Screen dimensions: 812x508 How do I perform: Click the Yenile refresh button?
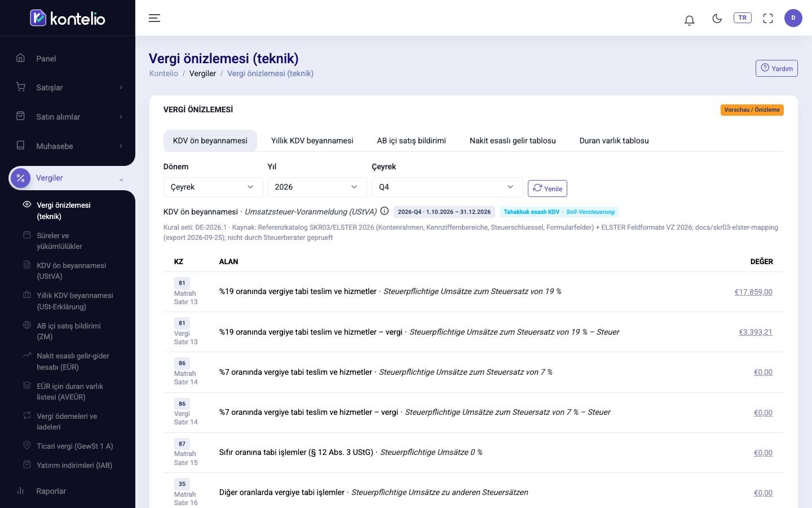pyautogui.click(x=548, y=189)
